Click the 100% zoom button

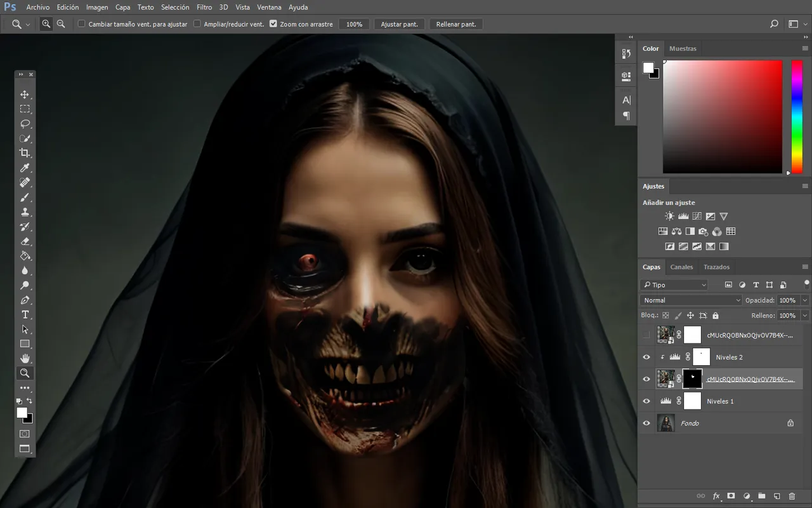click(355, 24)
